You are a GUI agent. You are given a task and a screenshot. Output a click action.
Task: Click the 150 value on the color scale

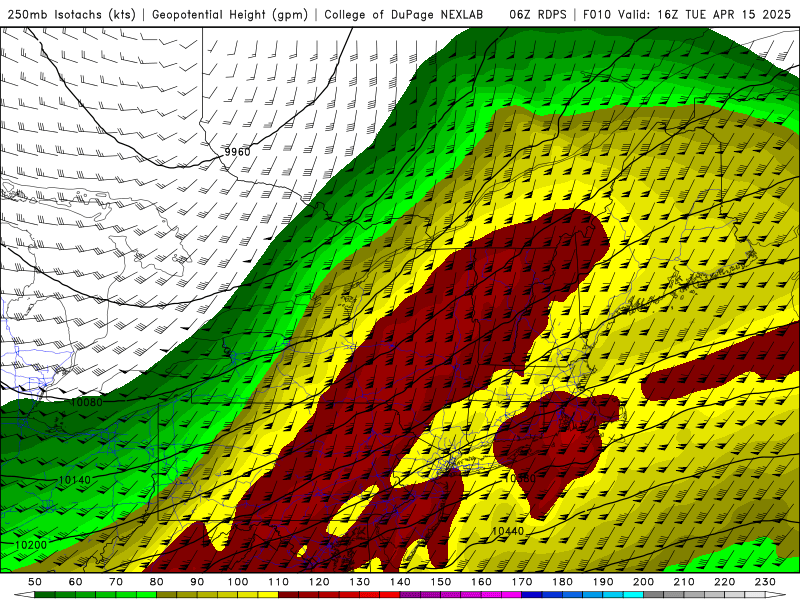pyautogui.click(x=441, y=582)
